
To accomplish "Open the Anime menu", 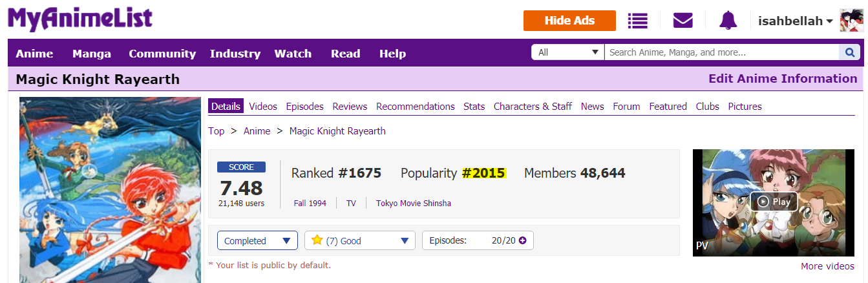I will tap(34, 54).
